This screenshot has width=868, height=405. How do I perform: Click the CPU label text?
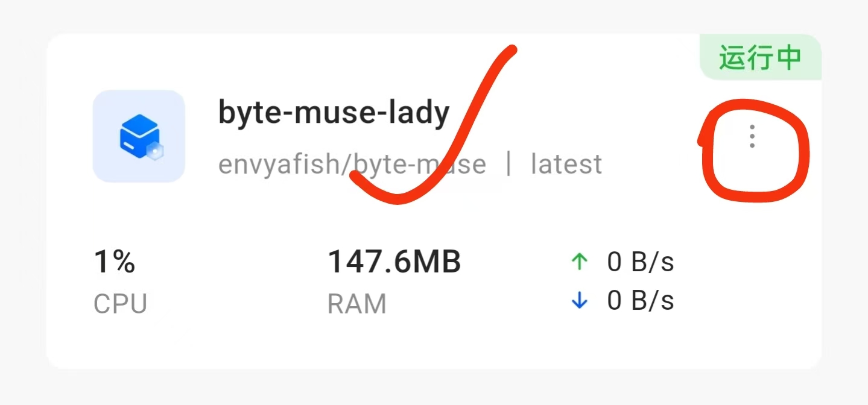[x=120, y=304]
